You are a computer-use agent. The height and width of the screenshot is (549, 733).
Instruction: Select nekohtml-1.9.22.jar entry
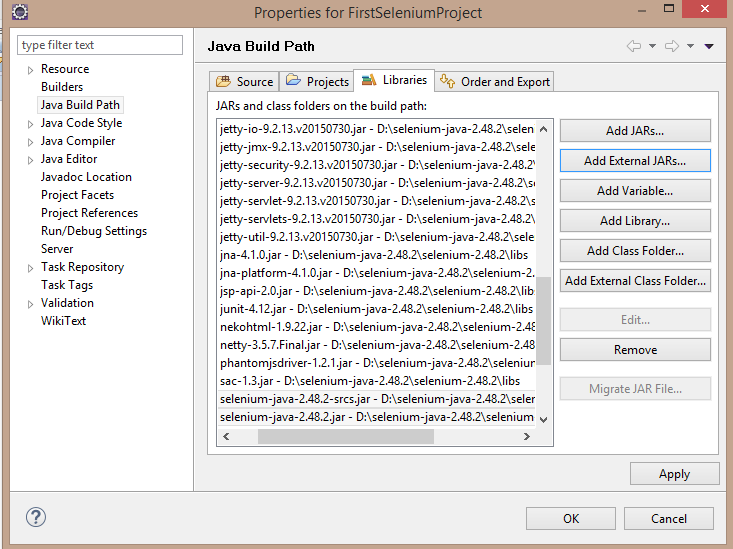coord(377,327)
